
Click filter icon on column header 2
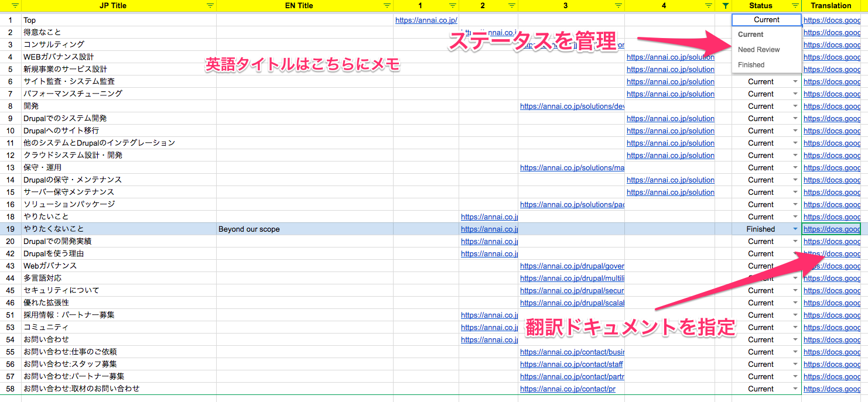tap(512, 6)
